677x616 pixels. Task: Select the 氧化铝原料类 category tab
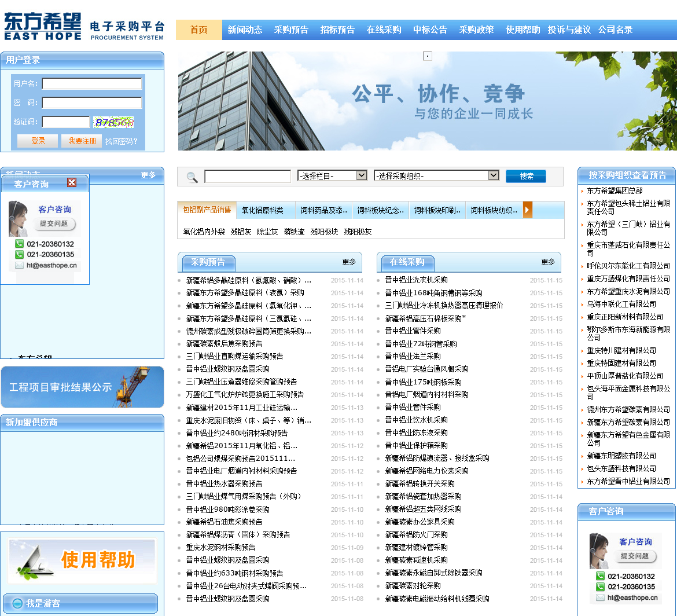(263, 210)
